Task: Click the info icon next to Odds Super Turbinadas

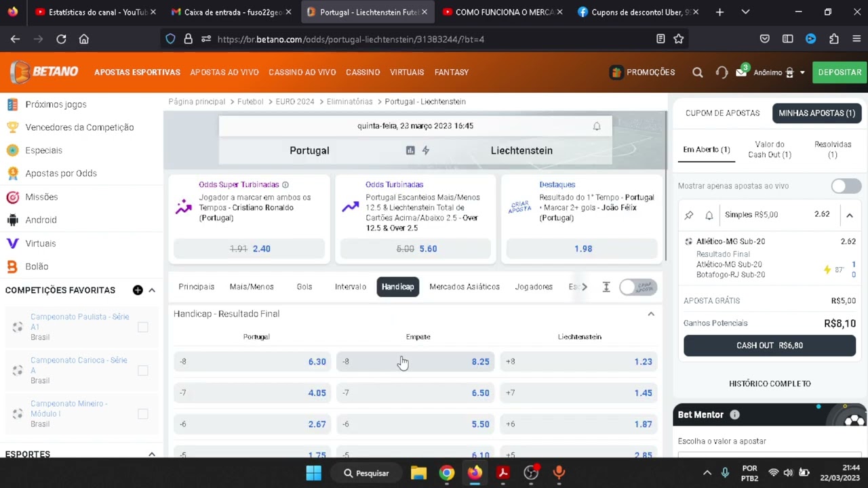Action: point(285,184)
